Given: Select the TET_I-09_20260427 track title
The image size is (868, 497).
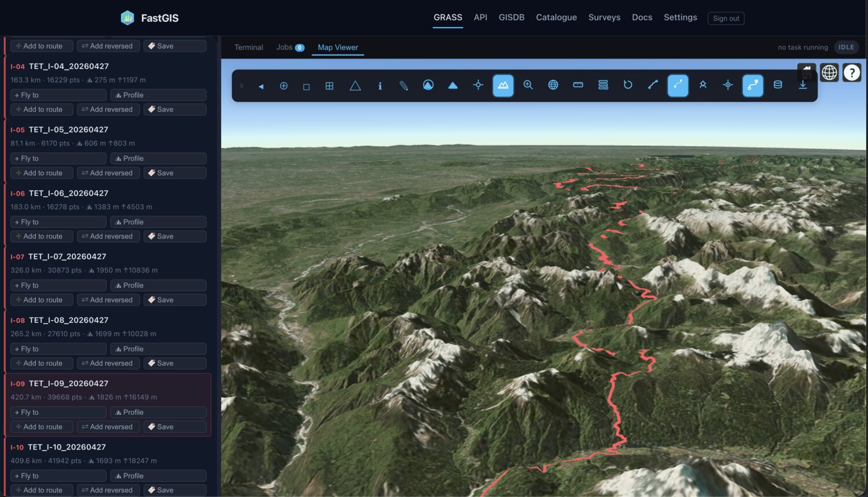Looking at the screenshot, I should (68, 383).
